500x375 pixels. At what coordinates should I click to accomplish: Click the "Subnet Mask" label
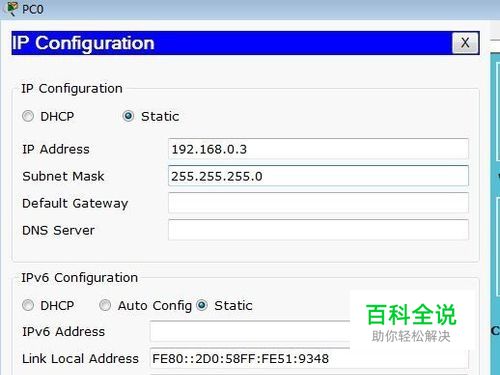point(63,176)
